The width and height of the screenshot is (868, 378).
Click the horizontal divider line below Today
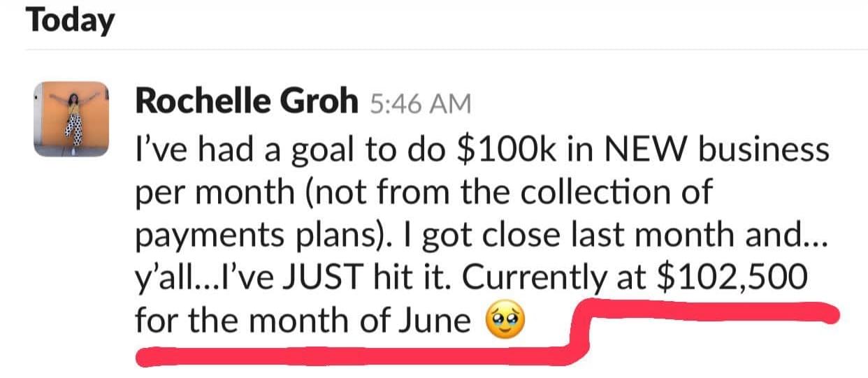[447, 50]
